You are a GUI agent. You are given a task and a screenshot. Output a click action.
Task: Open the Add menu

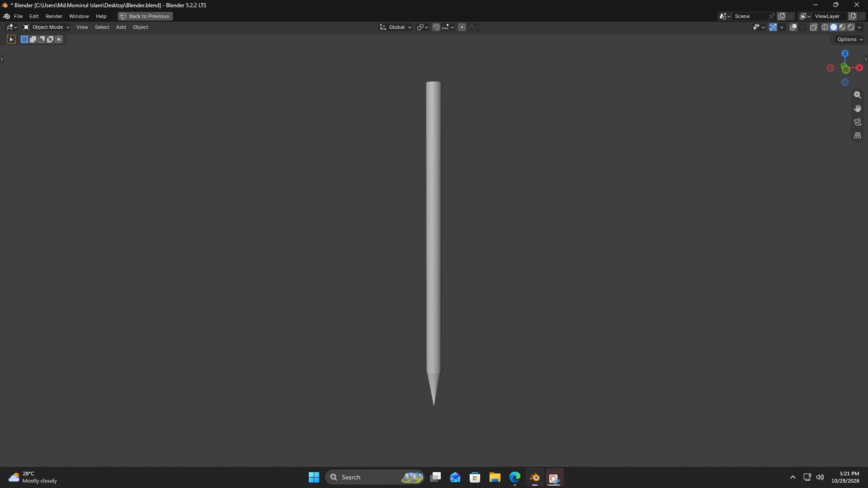coord(121,28)
